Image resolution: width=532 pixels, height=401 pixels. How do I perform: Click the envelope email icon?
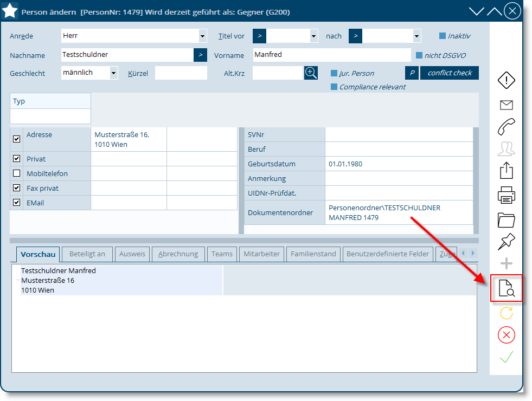pyautogui.click(x=506, y=105)
